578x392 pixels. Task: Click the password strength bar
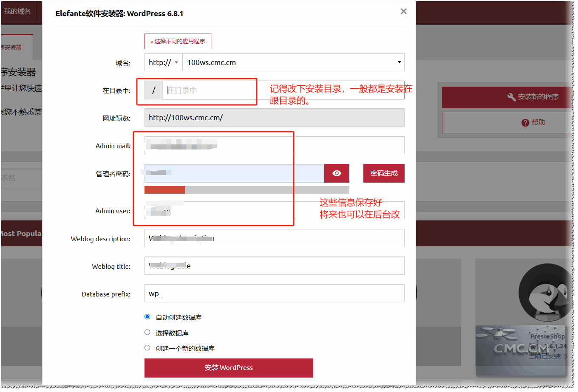tap(247, 190)
